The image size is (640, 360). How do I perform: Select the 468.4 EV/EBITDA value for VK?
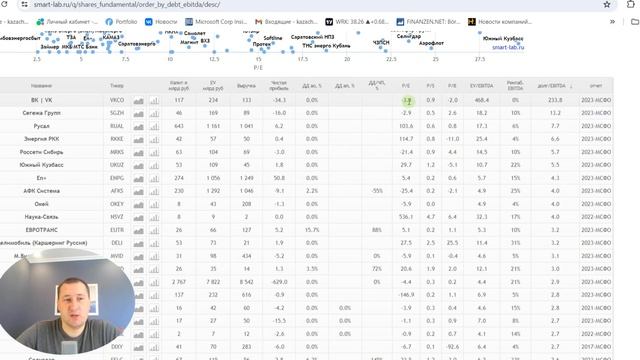point(482,100)
